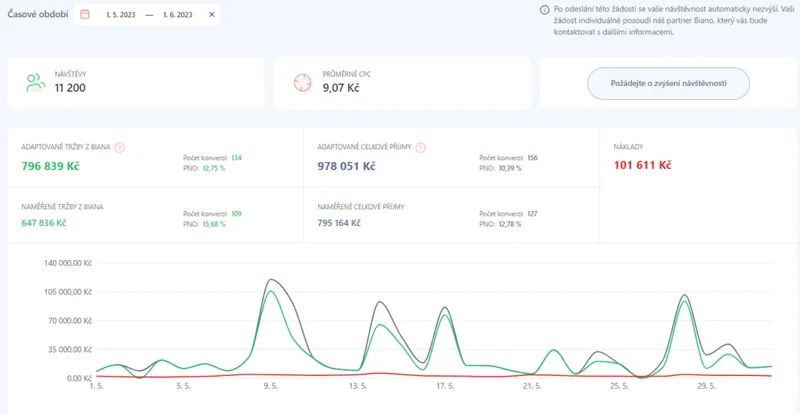Click the 101 611 Kč costs value

pos(642,165)
